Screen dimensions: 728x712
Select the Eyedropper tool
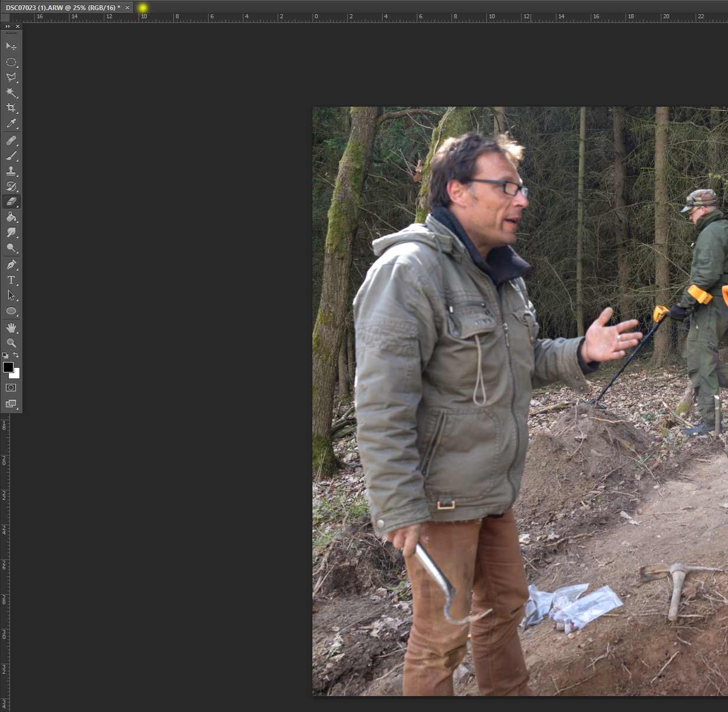tap(11, 124)
